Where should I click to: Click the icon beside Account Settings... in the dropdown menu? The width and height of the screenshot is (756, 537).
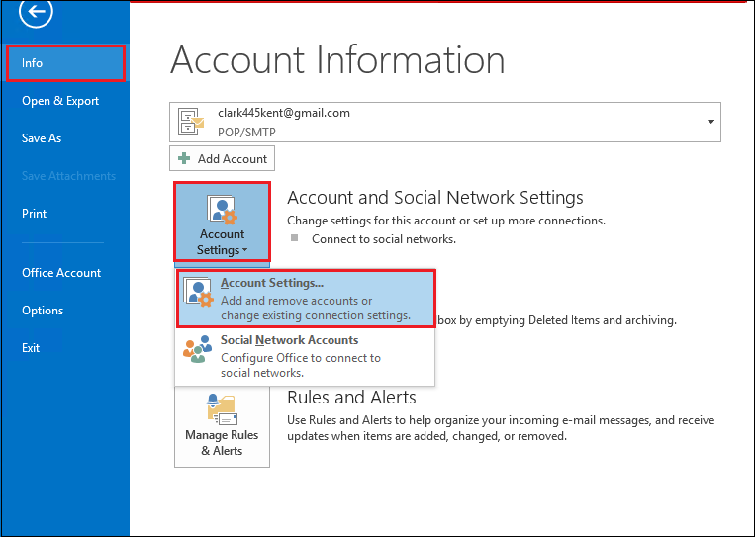tap(198, 292)
